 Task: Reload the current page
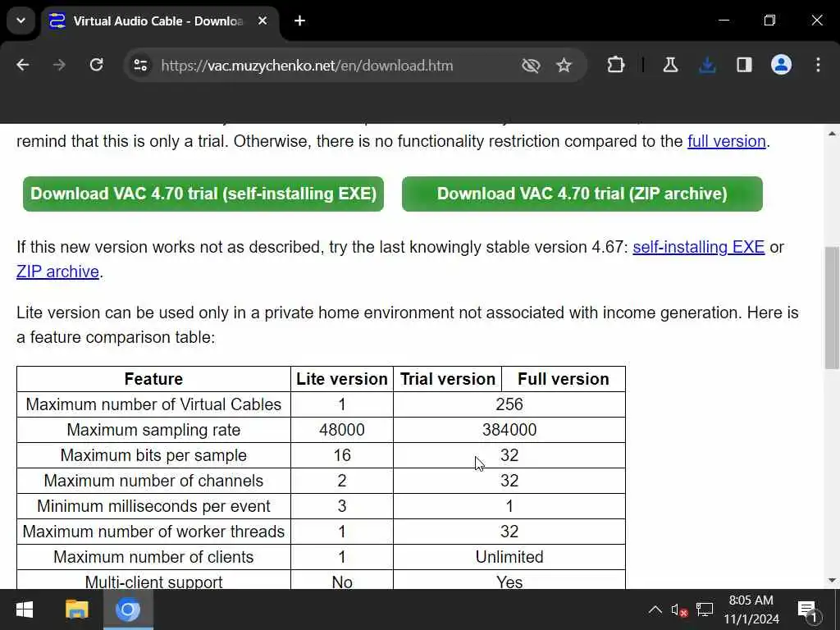(97, 66)
